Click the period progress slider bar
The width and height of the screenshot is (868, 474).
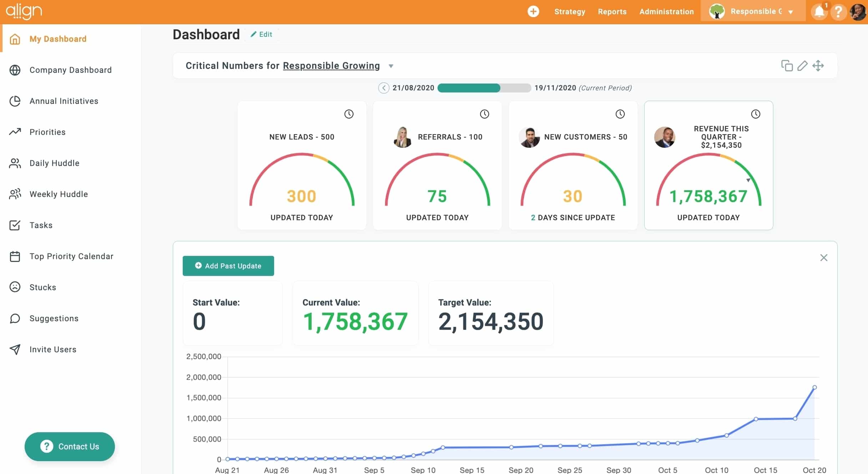tap(484, 88)
